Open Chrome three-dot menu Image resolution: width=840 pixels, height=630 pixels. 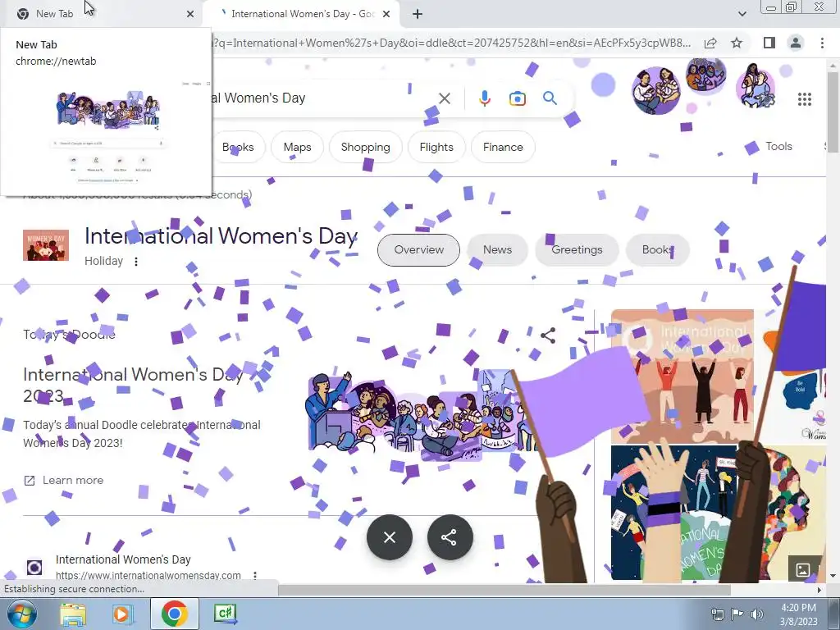tap(822, 43)
